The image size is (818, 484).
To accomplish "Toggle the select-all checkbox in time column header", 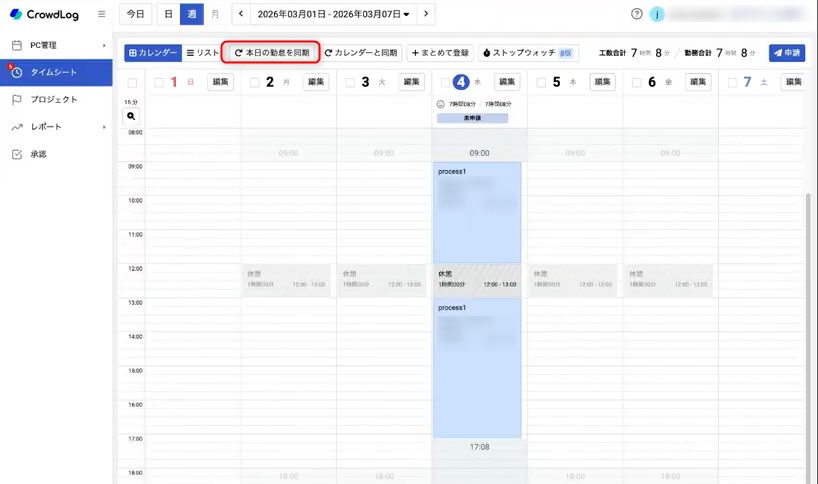I will [x=132, y=82].
